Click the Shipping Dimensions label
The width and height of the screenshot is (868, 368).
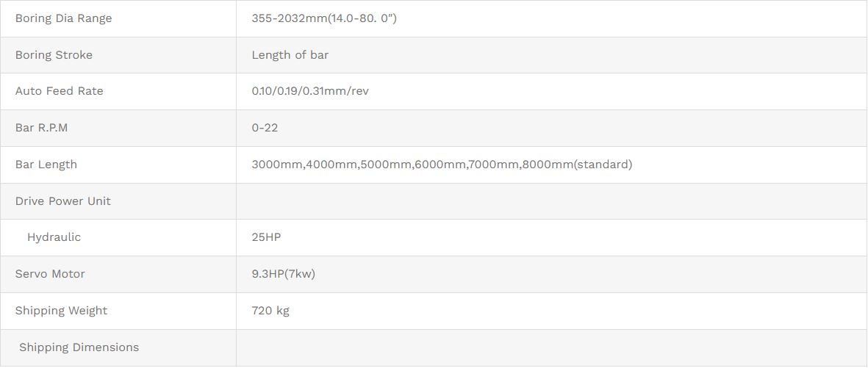click(79, 347)
